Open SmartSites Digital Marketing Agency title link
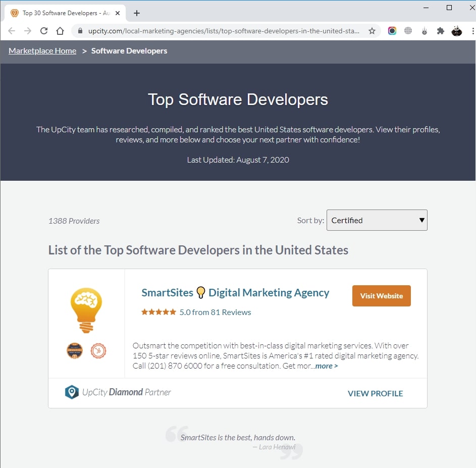The height and width of the screenshot is (468, 476). click(x=235, y=292)
